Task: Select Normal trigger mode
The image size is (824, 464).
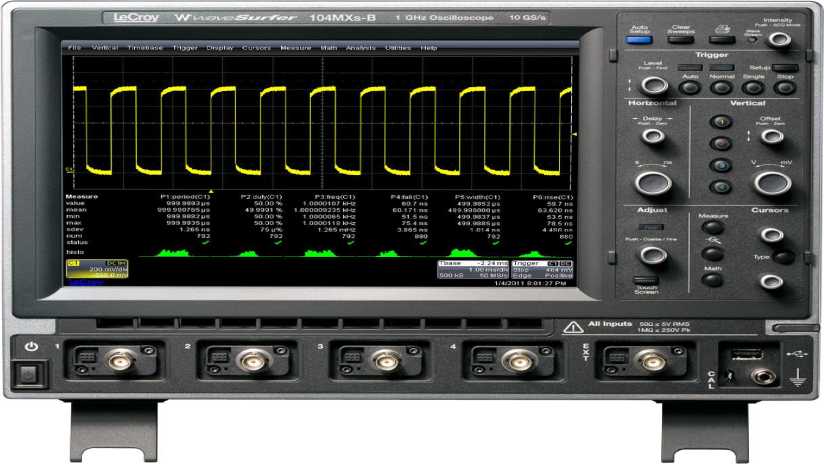Action: (720, 87)
